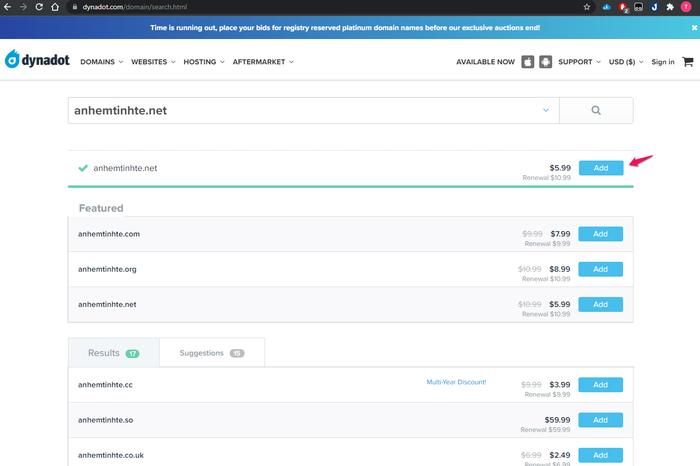Click the Multi-Year Discount link
Screen dimensions: 700x466
click(456, 382)
